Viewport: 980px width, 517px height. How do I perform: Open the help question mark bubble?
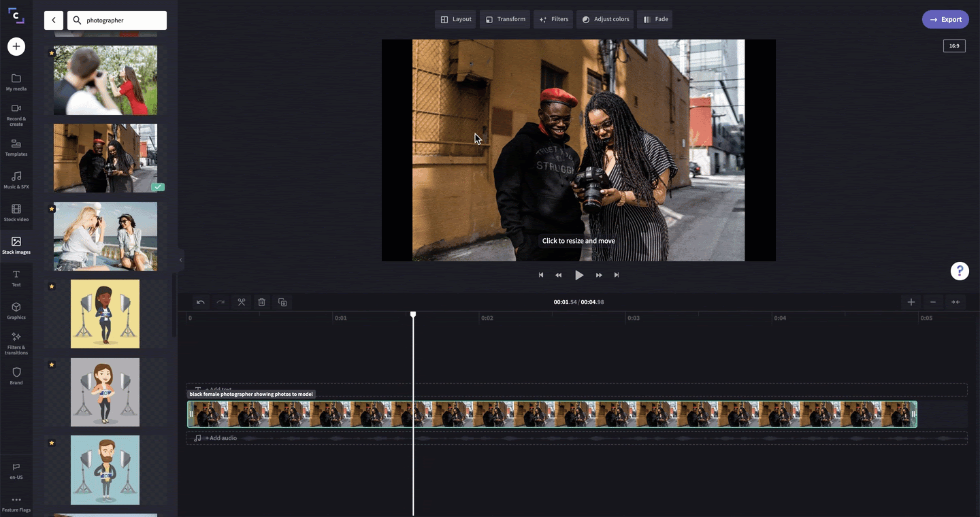click(x=960, y=271)
